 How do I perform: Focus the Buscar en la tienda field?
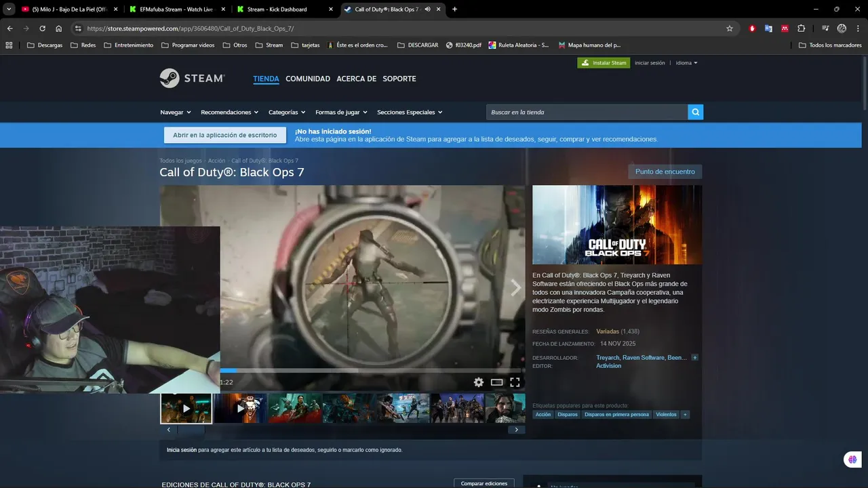click(587, 112)
